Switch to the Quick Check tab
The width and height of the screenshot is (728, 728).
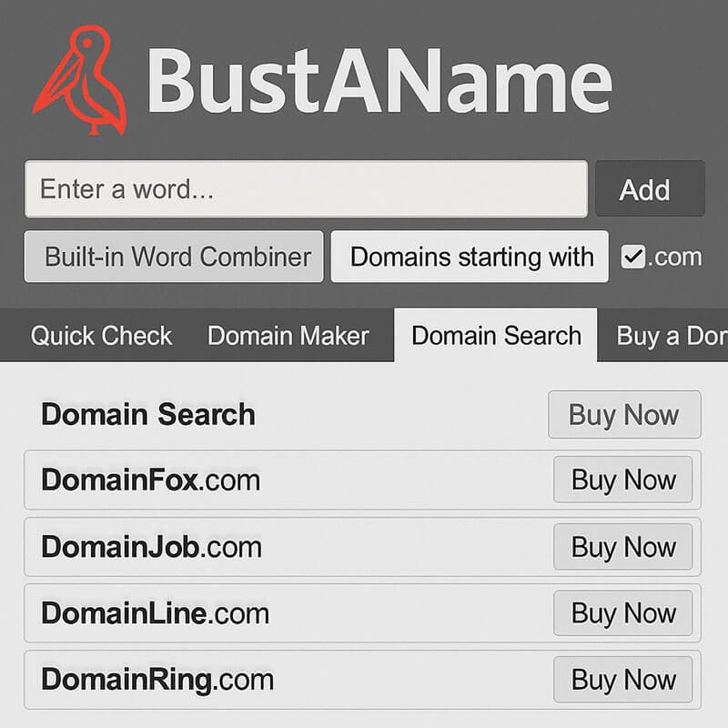[100, 336]
